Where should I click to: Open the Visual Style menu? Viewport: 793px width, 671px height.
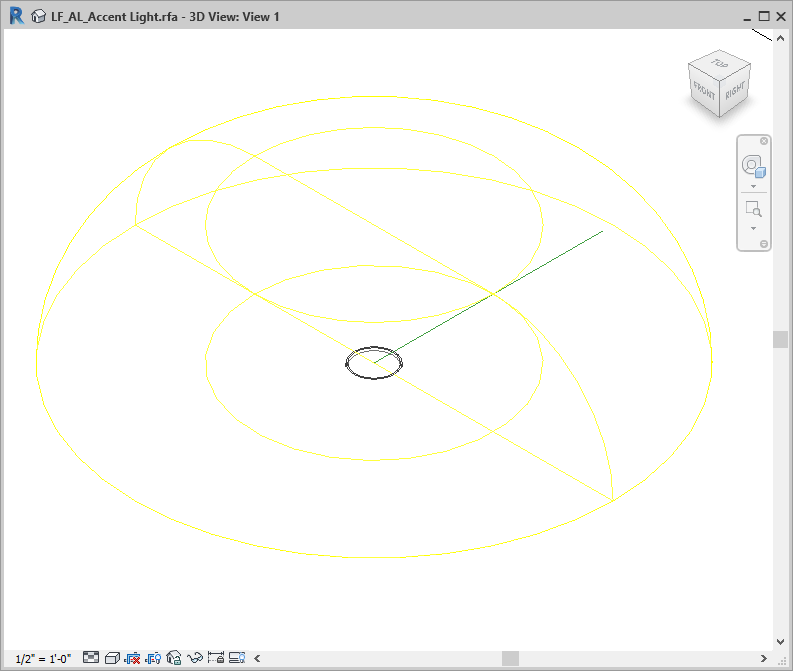[112, 658]
